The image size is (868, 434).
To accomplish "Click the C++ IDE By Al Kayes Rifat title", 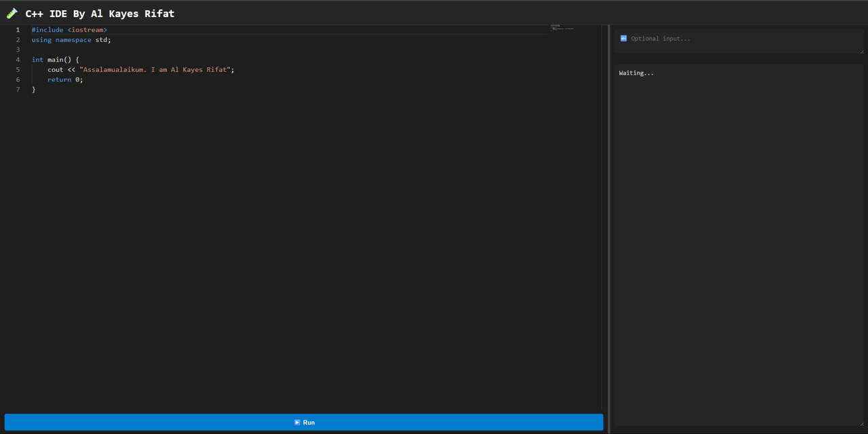I will [100, 14].
